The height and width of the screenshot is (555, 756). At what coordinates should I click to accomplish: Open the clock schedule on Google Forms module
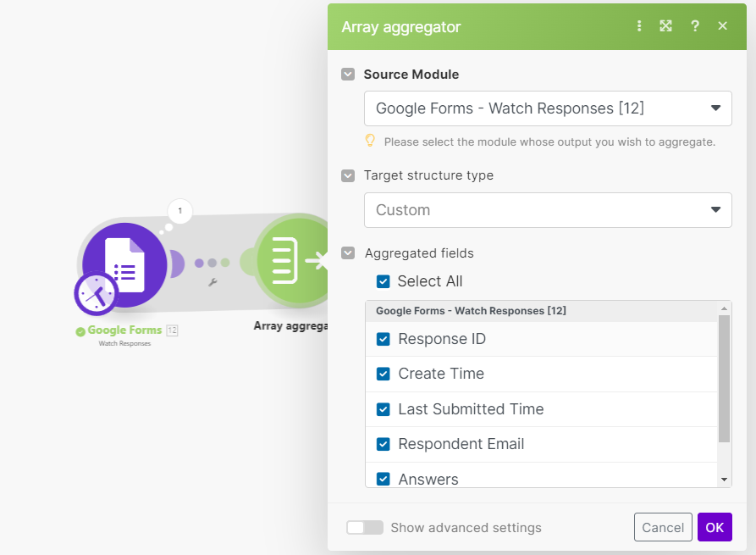coord(96,293)
